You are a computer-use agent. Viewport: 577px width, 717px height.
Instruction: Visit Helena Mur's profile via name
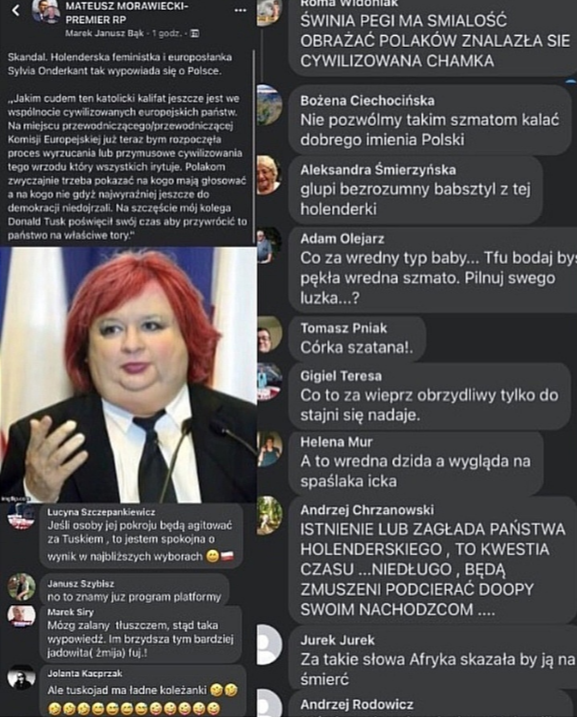[336, 442]
